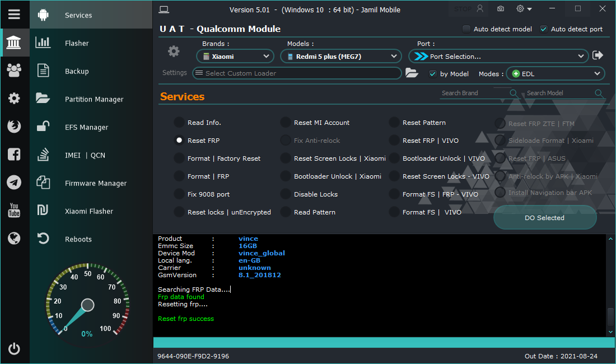This screenshot has height=364, width=616.
Task: Click the port refresh arrow icon
Action: pyautogui.click(x=598, y=55)
